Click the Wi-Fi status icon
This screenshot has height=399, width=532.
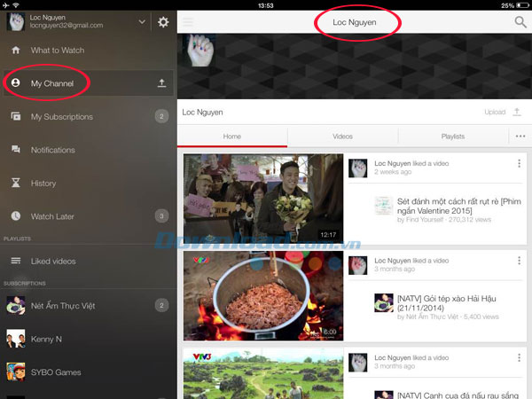pos(16,5)
